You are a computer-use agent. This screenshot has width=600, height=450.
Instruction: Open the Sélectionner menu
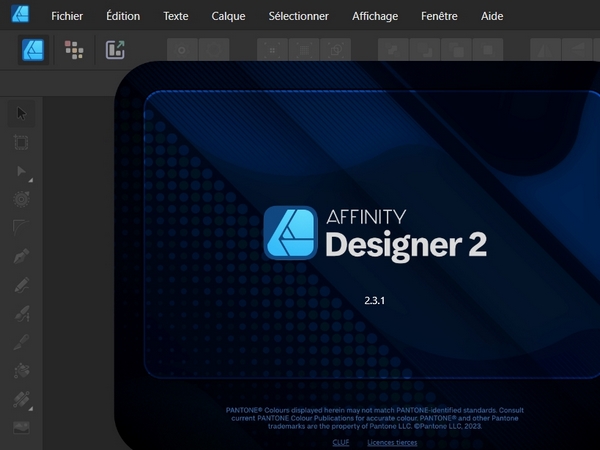(x=298, y=16)
